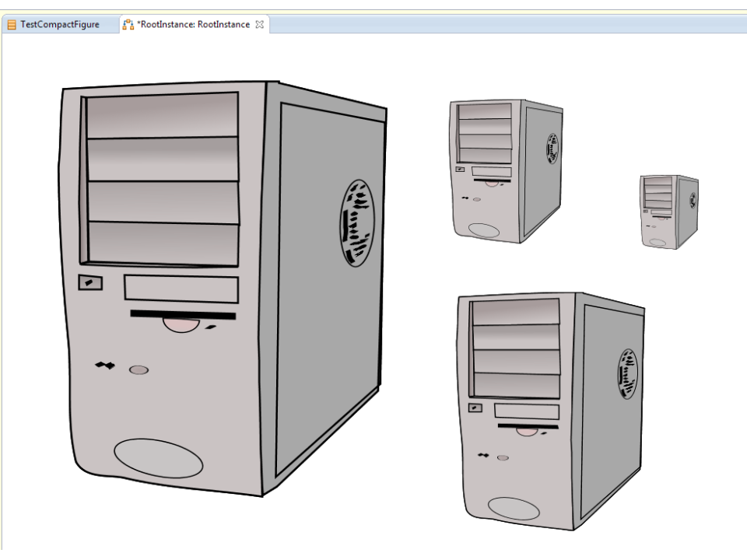Click the fan vent on bottom-right tower

point(627,373)
